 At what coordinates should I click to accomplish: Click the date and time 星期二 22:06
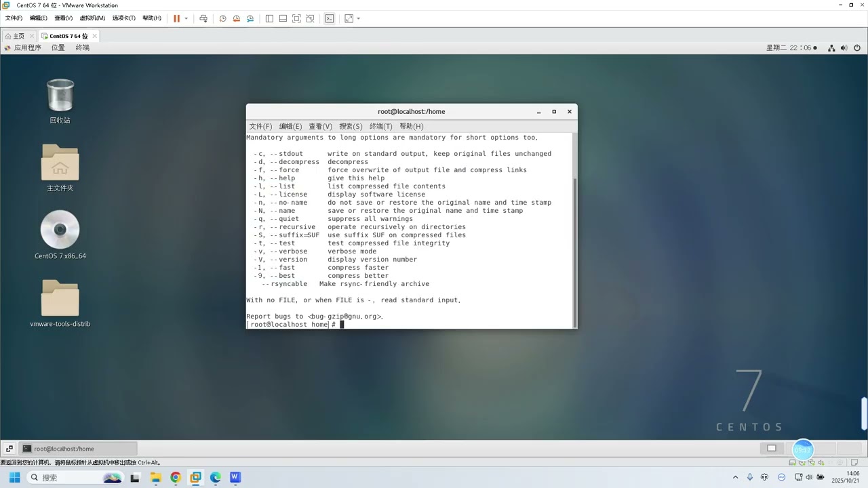(791, 48)
